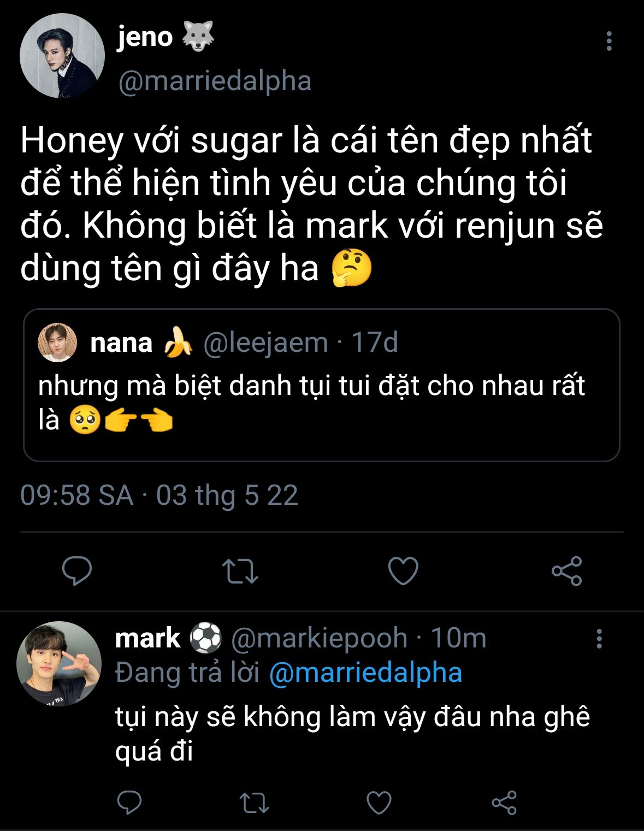Screen dimensions: 644x831
Task: Reply to mark's comment
Action: 129,803
